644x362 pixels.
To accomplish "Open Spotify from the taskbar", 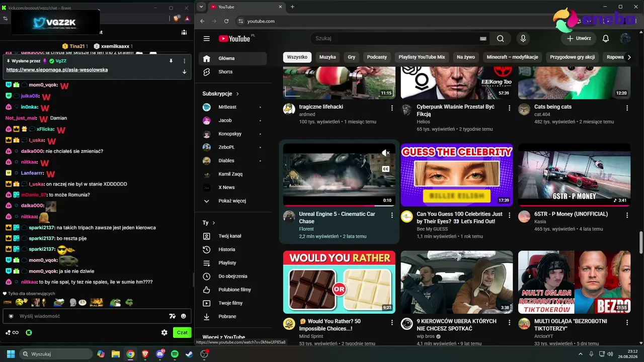I will tap(175, 354).
